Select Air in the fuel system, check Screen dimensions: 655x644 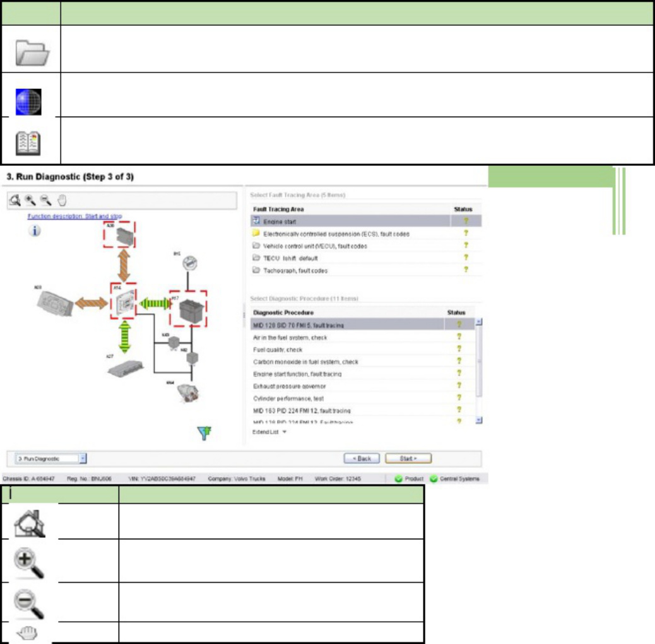[x=363, y=337]
